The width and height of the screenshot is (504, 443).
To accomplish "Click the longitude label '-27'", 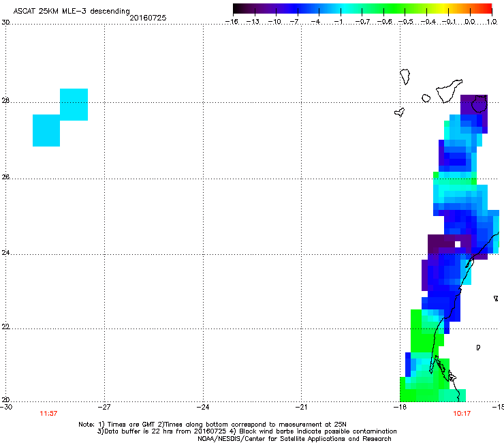I will click(104, 407).
